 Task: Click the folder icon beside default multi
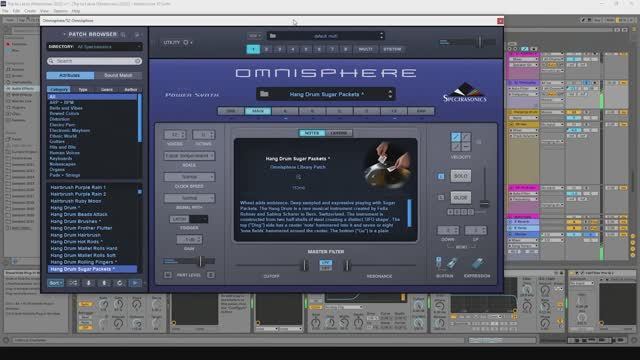coord(273,36)
